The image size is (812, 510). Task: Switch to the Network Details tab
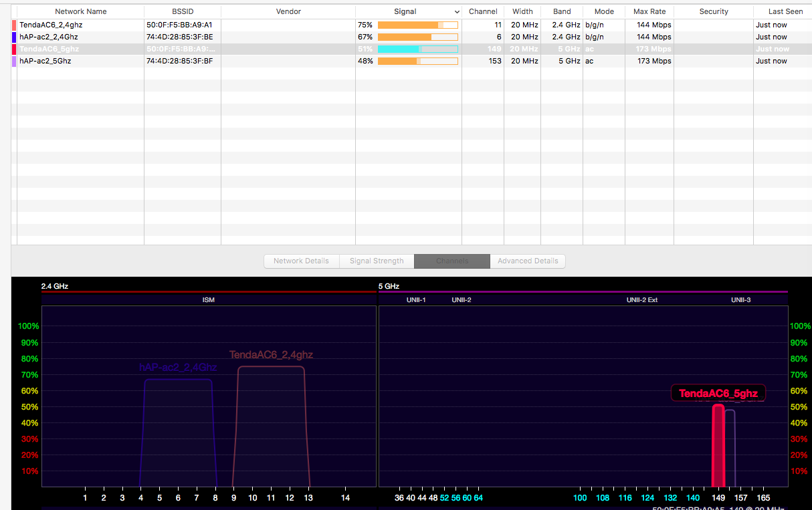tap(302, 261)
